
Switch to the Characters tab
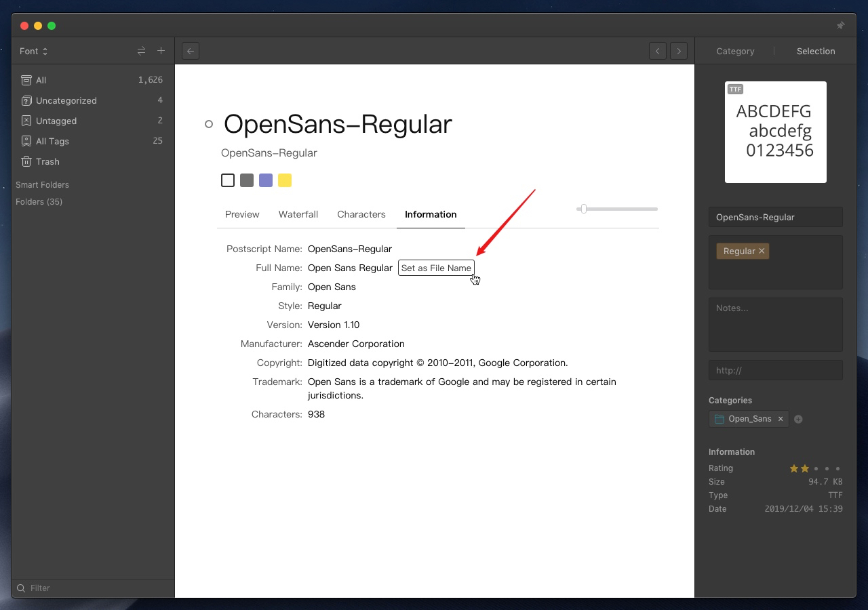point(361,214)
